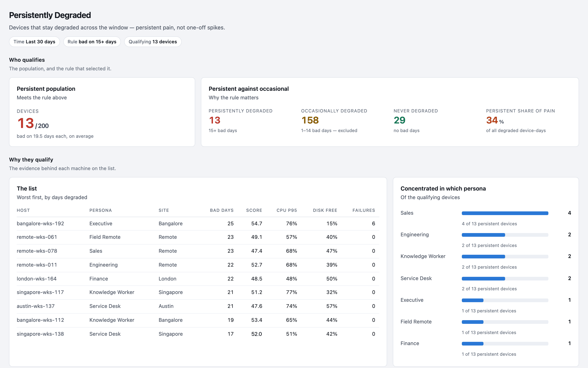Click the 13/200 devices figure
588x368 pixels.
(33, 123)
